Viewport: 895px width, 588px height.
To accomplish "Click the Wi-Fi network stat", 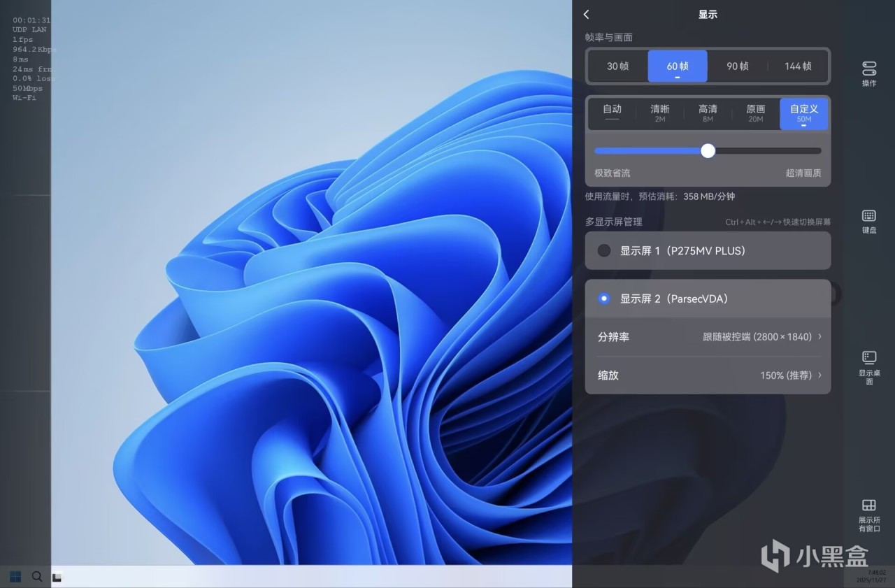I will point(24,98).
